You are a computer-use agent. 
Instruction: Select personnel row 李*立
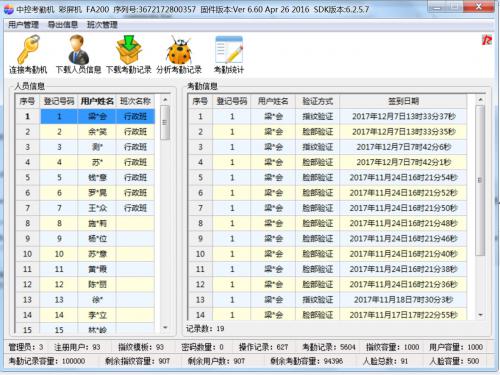tap(85, 315)
